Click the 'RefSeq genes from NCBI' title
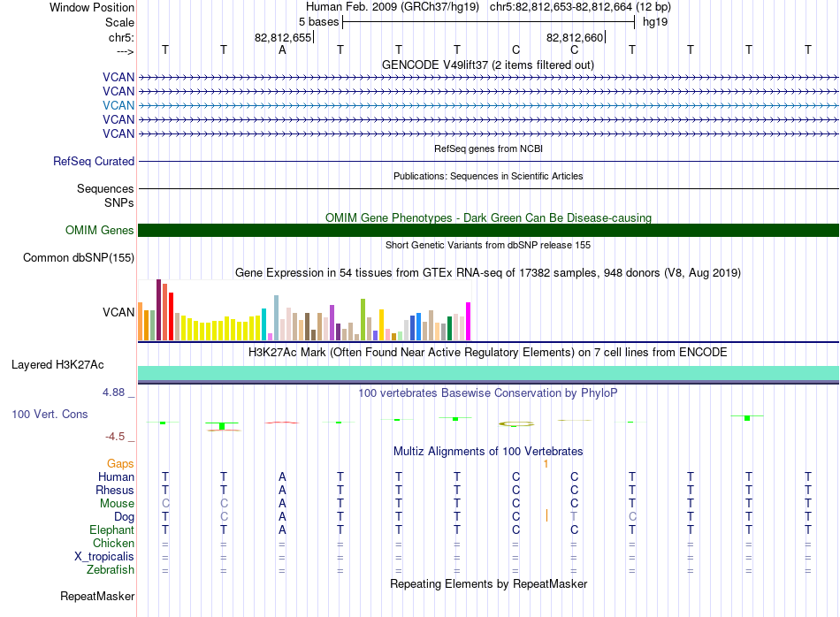 [488, 149]
